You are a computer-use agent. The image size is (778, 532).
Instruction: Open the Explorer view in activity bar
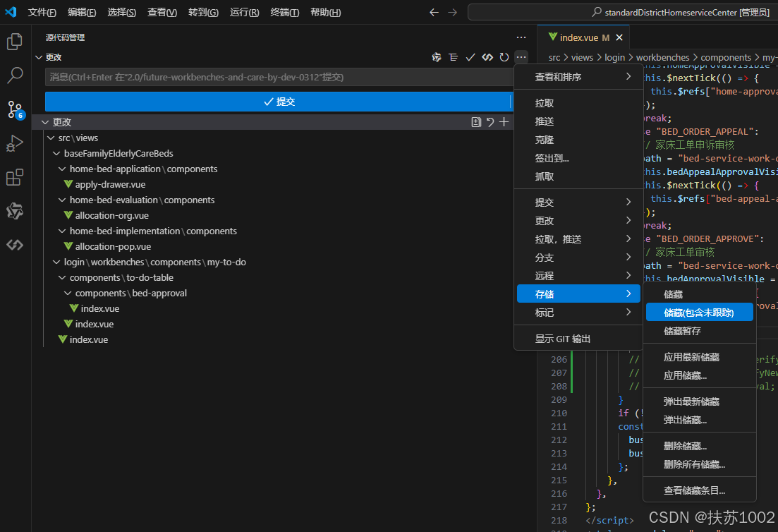15,42
